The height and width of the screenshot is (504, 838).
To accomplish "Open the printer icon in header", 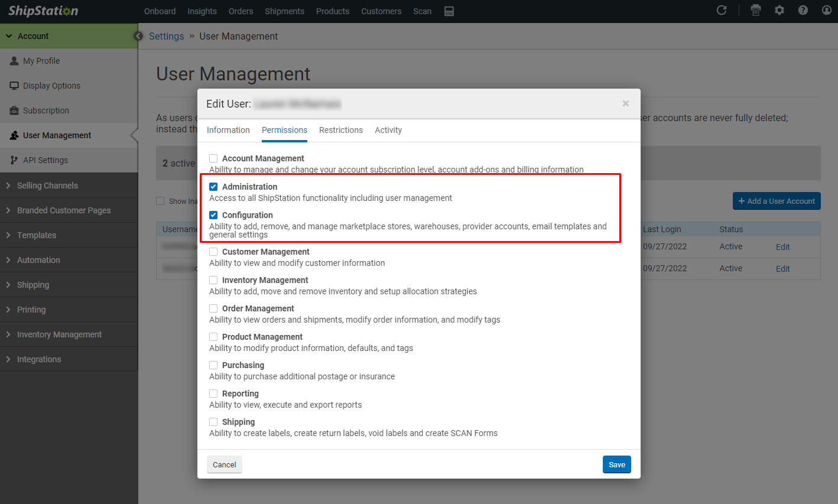I will pyautogui.click(x=755, y=11).
